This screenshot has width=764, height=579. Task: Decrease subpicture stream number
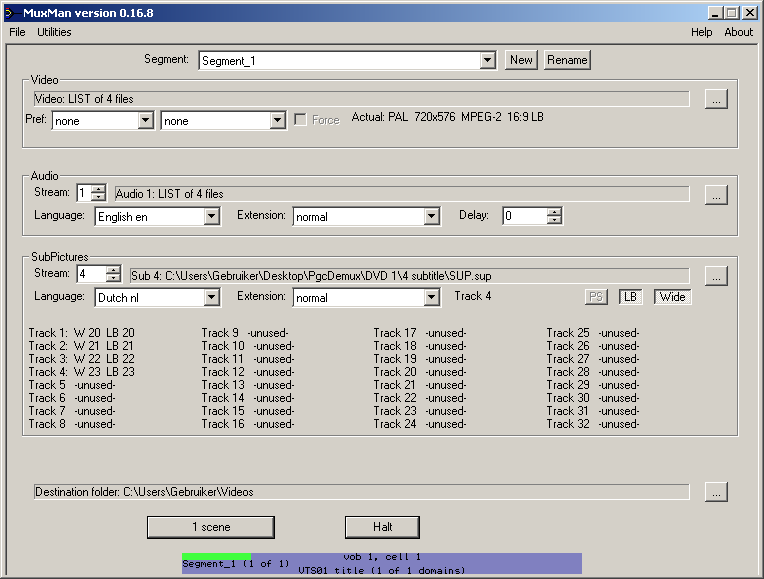(113, 278)
